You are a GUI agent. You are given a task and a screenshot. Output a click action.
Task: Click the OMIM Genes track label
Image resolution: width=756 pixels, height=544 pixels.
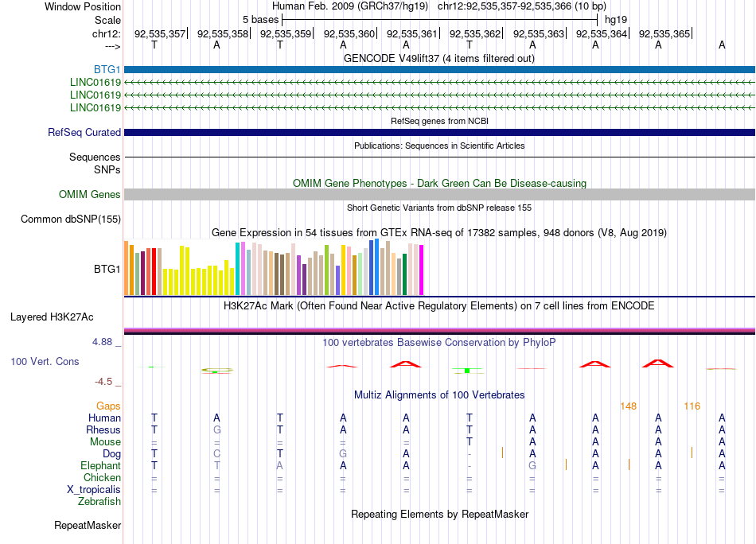click(89, 194)
